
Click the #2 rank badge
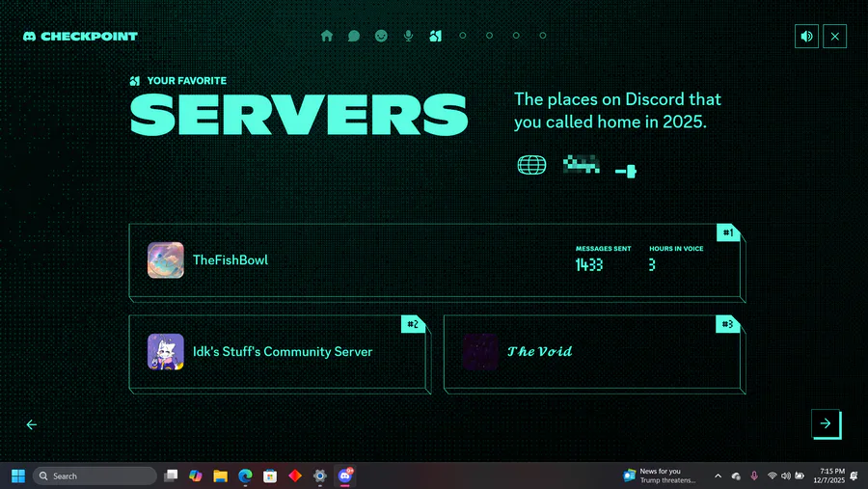coord(413,324)
